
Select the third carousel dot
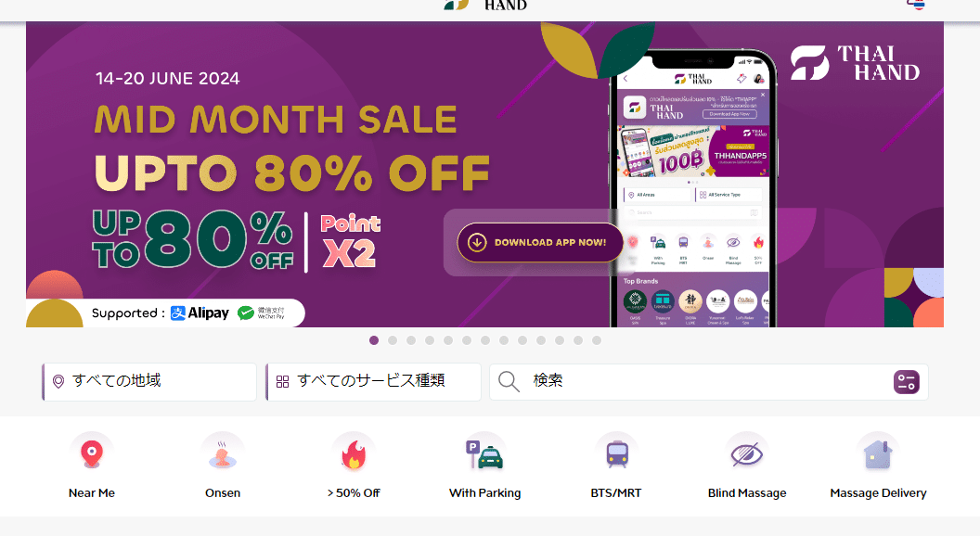[411, 340]
